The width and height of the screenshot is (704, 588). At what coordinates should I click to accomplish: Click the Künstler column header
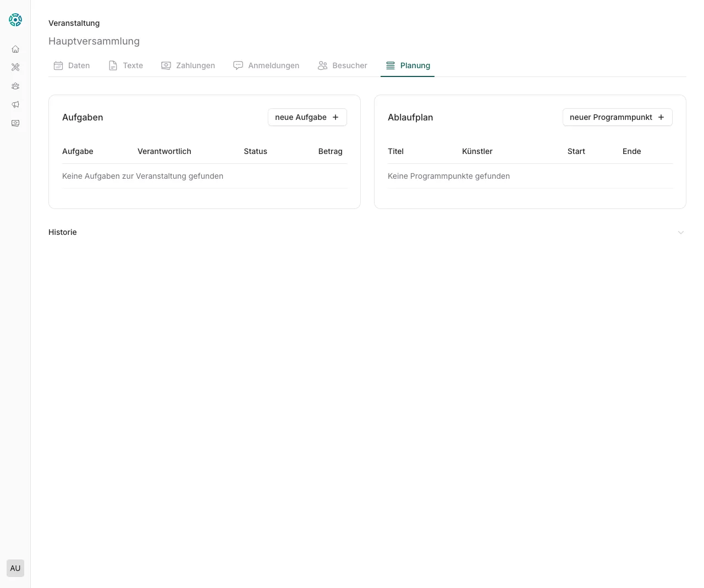[477, 151]
